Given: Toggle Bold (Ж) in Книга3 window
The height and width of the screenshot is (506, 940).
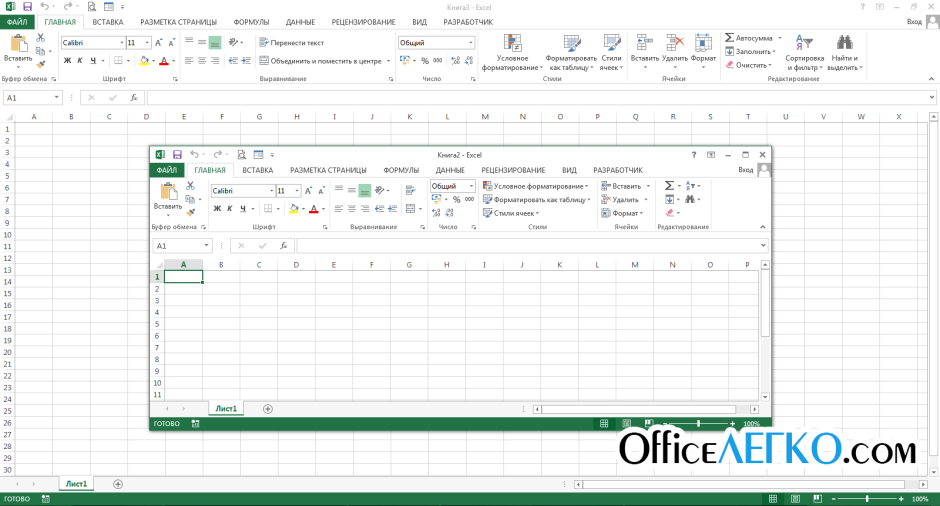Looking at the screenshot, I should 67,61.
